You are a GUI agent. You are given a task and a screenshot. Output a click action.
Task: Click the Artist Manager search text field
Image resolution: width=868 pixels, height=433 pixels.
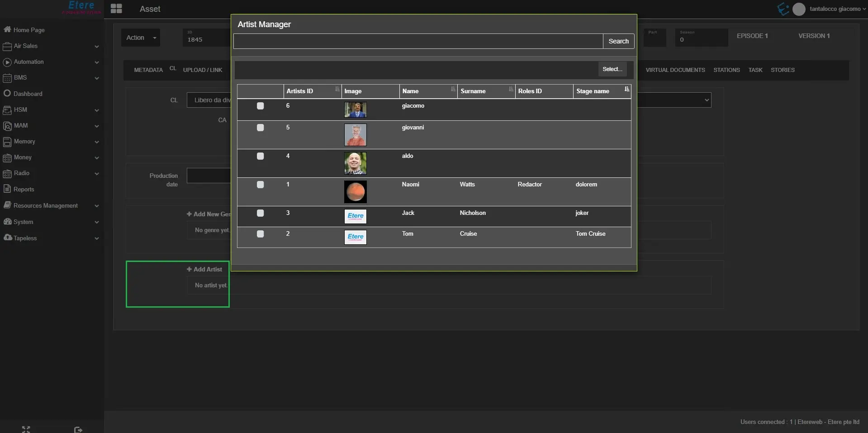418,41
